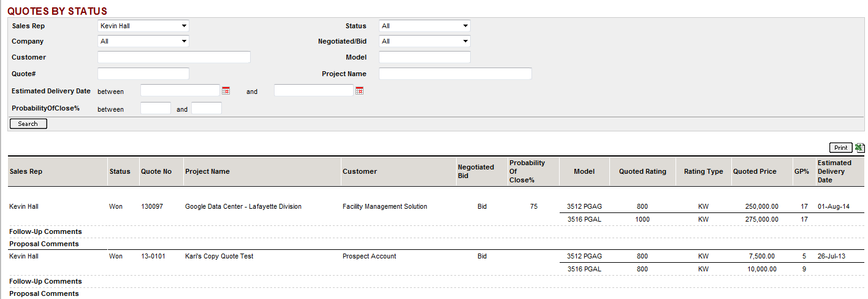Open the Negotiated/Bid dropdown

(424, 41)
